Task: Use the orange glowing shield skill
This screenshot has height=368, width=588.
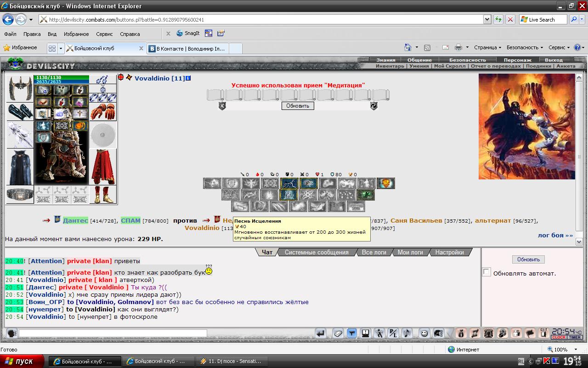Action: coord(386,184)
